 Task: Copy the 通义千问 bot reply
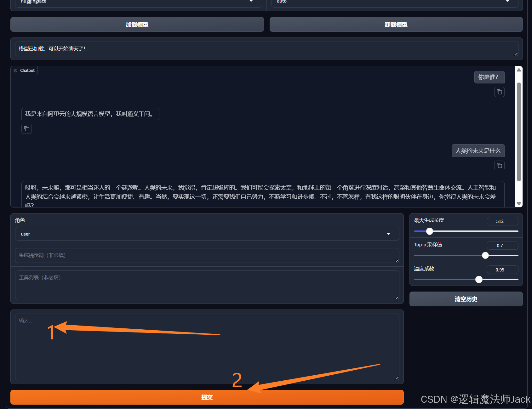point(27,129)
